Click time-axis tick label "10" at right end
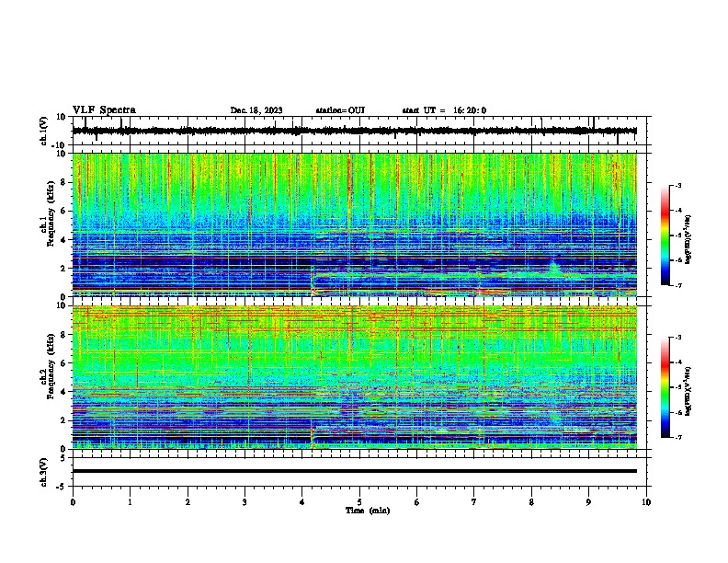 (x=646, y=502)
